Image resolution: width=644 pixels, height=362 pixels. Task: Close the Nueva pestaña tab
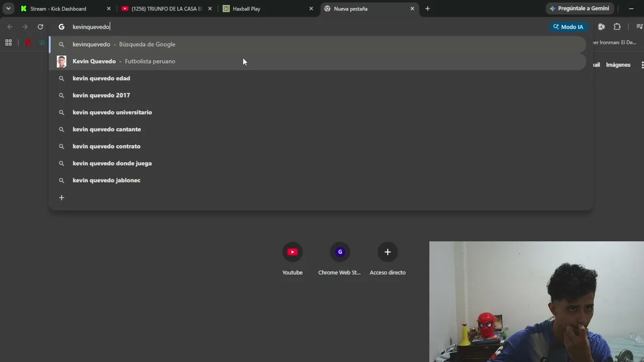412,9
